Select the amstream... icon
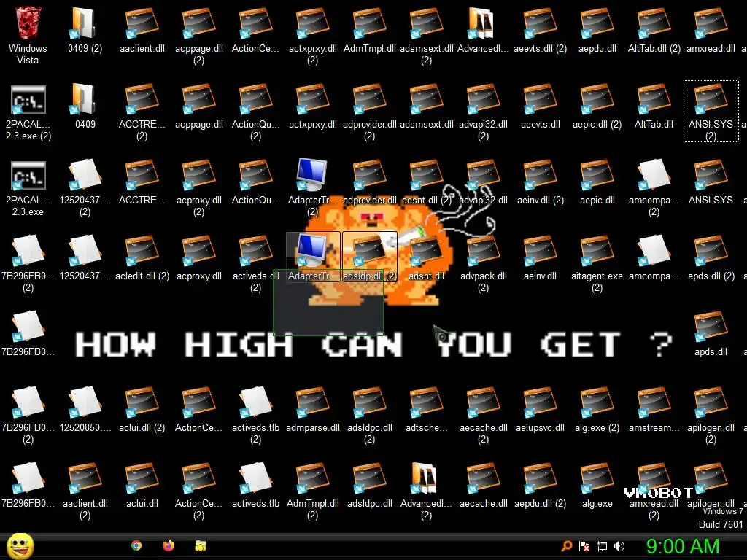This screenshot has width=747, height=560. point(654,402)
